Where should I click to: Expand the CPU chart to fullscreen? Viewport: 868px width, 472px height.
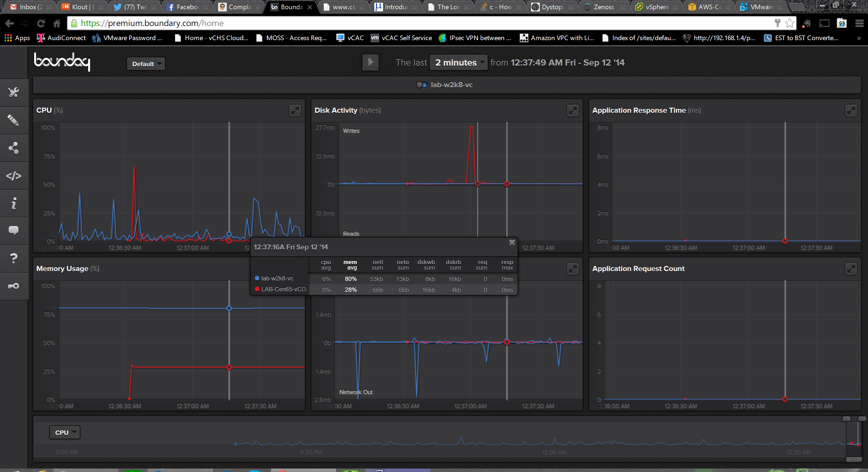click(x=295, y=110)
